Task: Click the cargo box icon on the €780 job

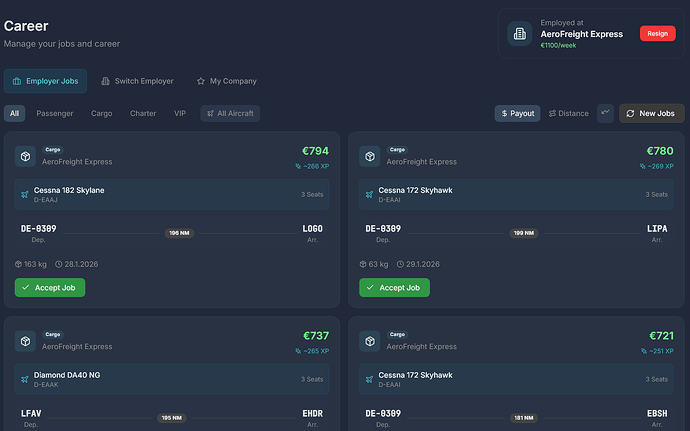Action: 370,156
